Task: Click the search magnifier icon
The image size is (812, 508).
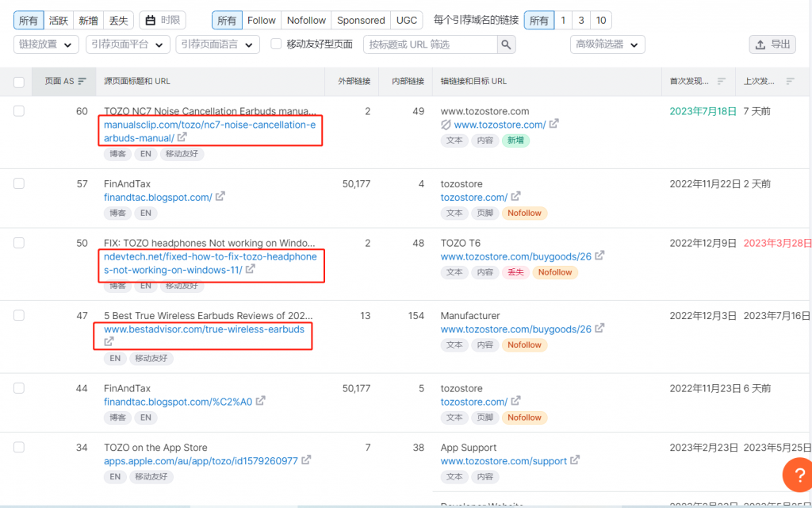Action: 507,44
